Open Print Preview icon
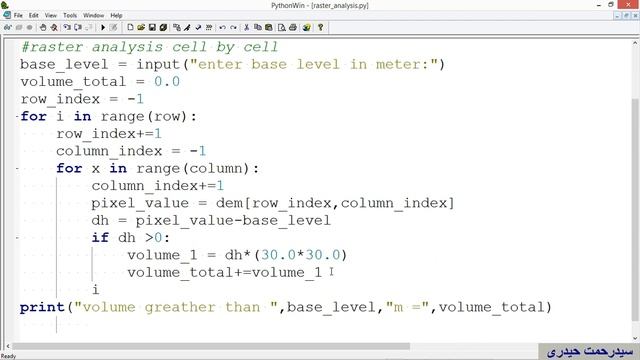 click(x=282, y=27)
